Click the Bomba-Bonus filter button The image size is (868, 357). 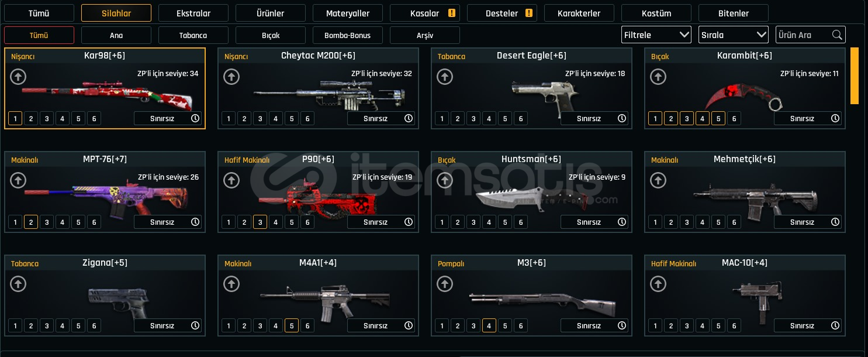348,35
